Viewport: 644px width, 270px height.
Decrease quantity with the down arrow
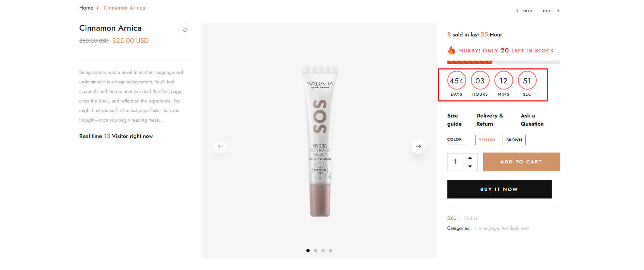(x=470, y=166)
